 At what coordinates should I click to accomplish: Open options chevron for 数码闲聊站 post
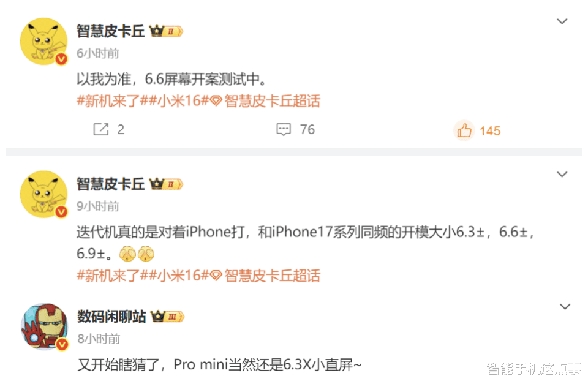click(x=565, y=307)
